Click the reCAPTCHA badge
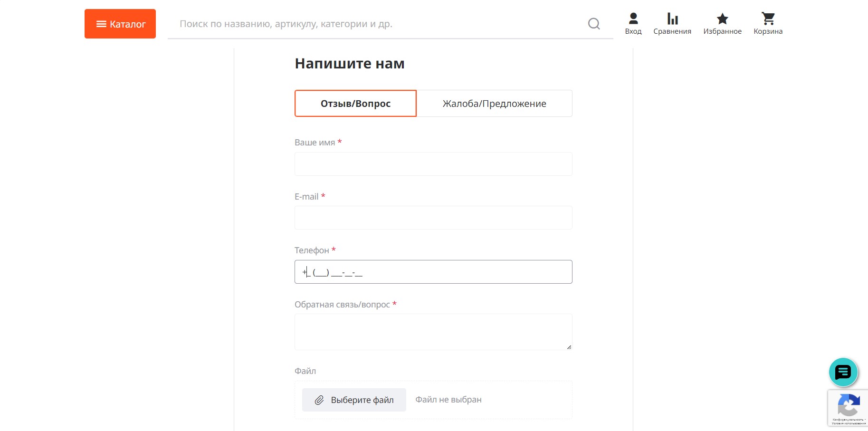Viewport: 868px width, 431px height. coord(848,408)
